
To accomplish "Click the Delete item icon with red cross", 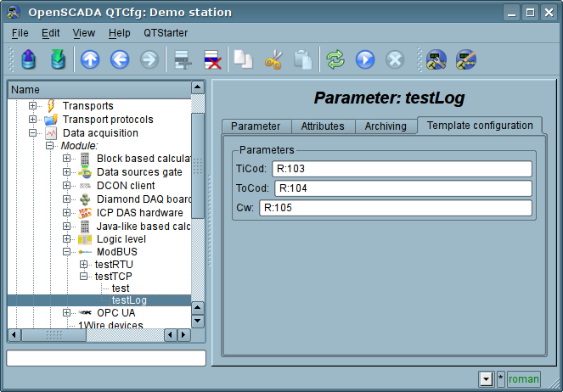I will pos(211,59).
